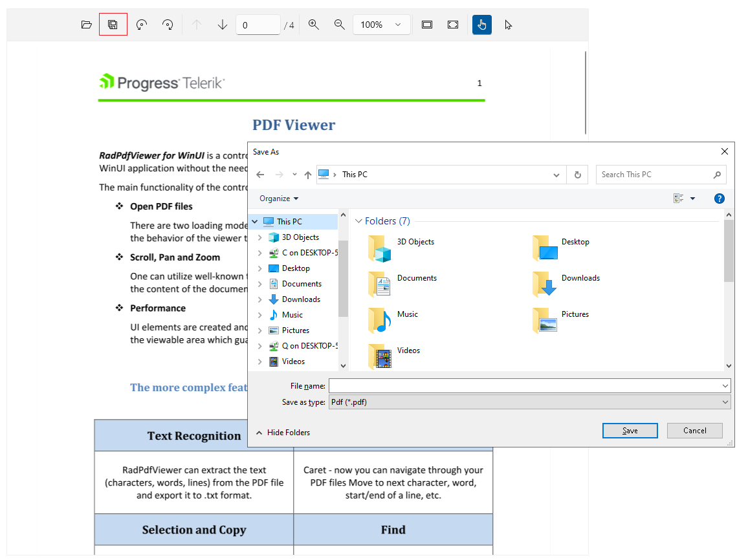The image size is (748, 560).
Task: Toggle the Pan tool off
Action: 481,25
